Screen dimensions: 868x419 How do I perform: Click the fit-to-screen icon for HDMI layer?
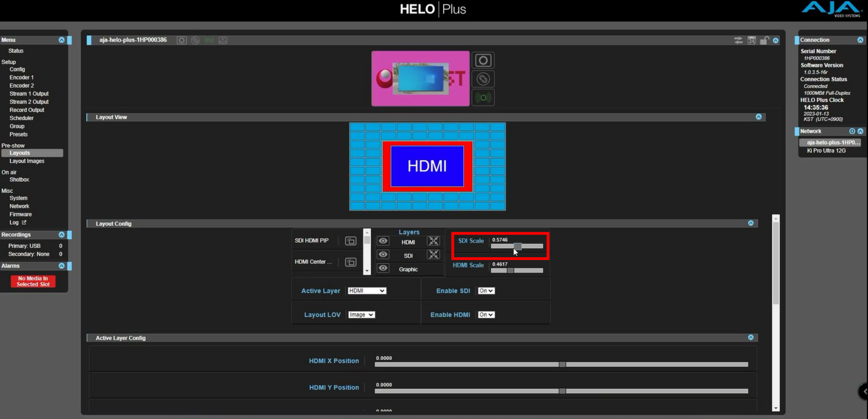(x=433, y=241)
